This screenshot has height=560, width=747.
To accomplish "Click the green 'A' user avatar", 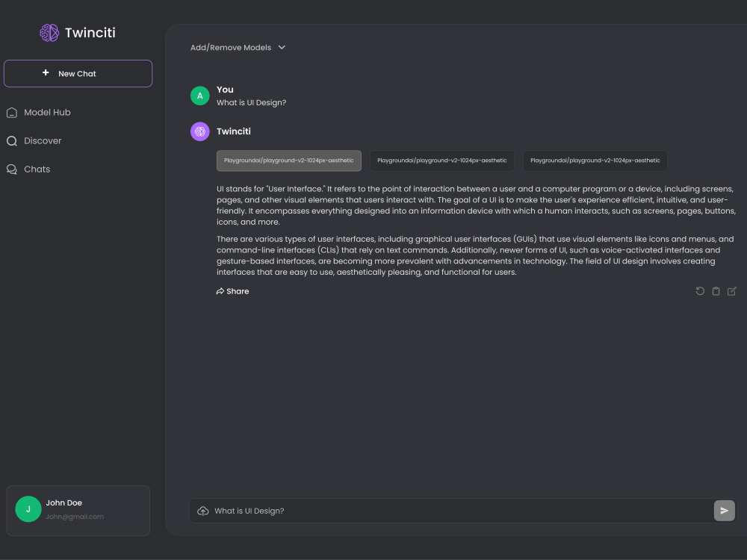I will 200,96.
